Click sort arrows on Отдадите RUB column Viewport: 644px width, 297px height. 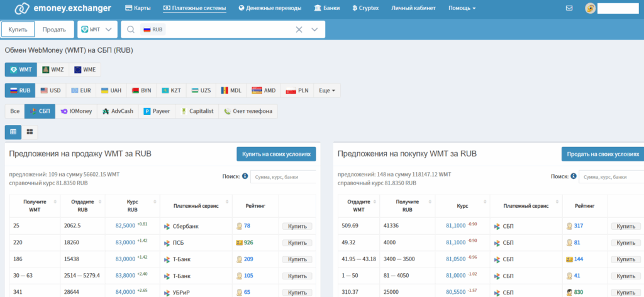(101, 202)
